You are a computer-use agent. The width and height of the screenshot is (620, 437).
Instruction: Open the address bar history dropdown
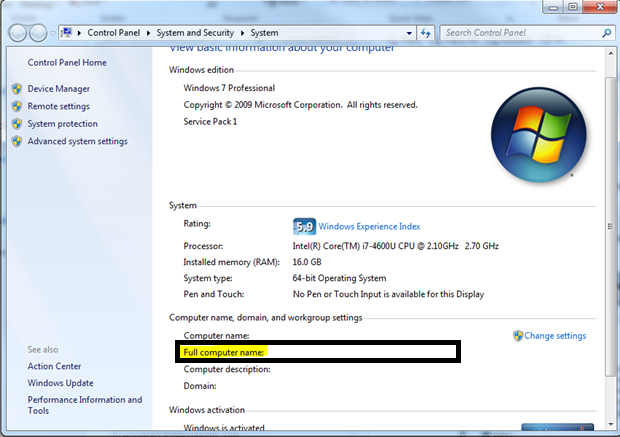click(409, 33)
